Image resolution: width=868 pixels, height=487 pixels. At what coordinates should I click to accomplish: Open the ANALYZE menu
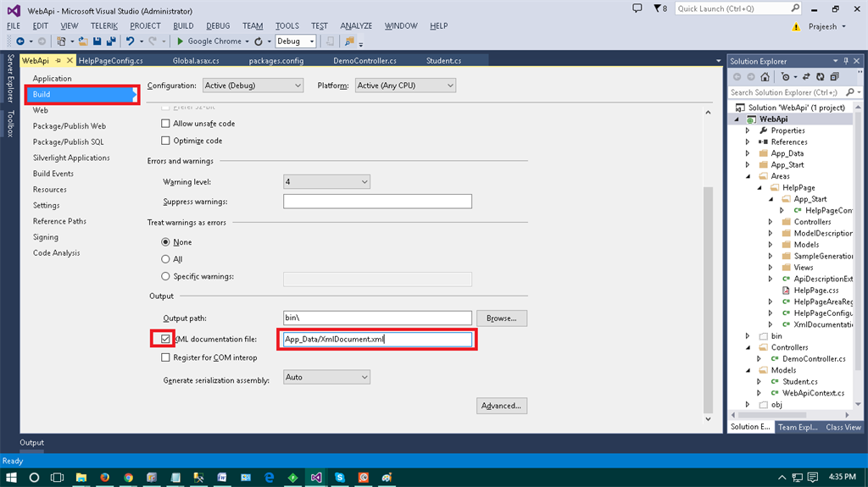click(x=356, y=26)
